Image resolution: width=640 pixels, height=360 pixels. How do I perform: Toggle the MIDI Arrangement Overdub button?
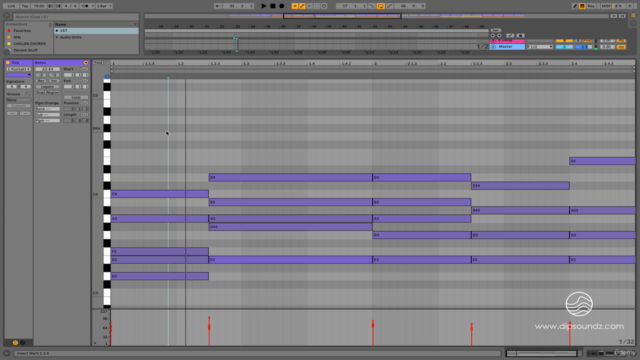tap(295, 6)
